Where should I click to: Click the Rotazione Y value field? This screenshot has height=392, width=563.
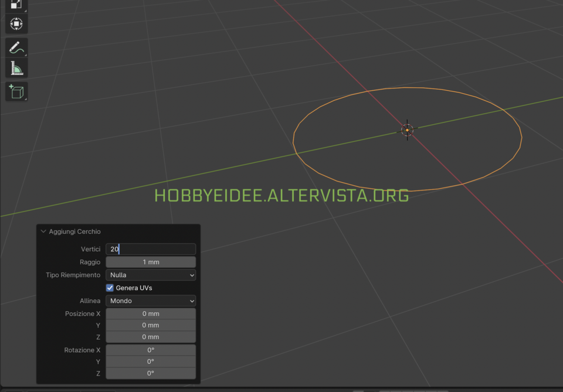151,362
